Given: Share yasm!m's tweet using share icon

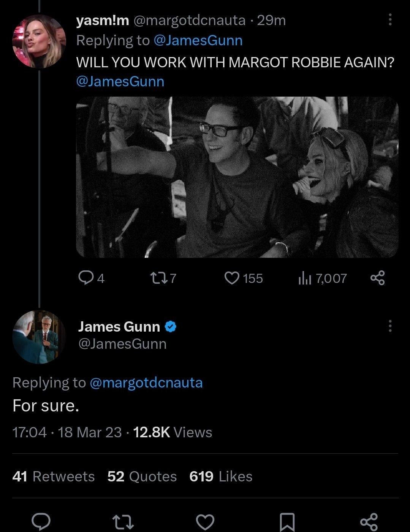Looking at the screenshot, I should [x=377, y=278].
